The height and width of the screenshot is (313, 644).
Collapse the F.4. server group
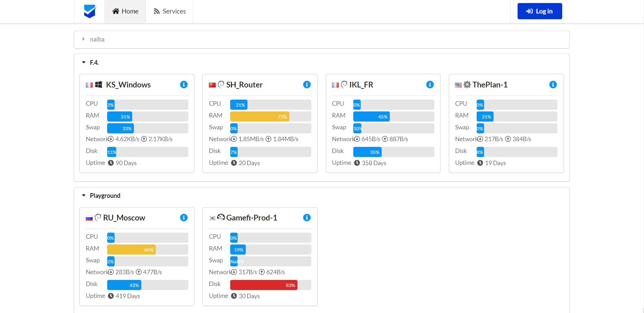pos(84,62)
